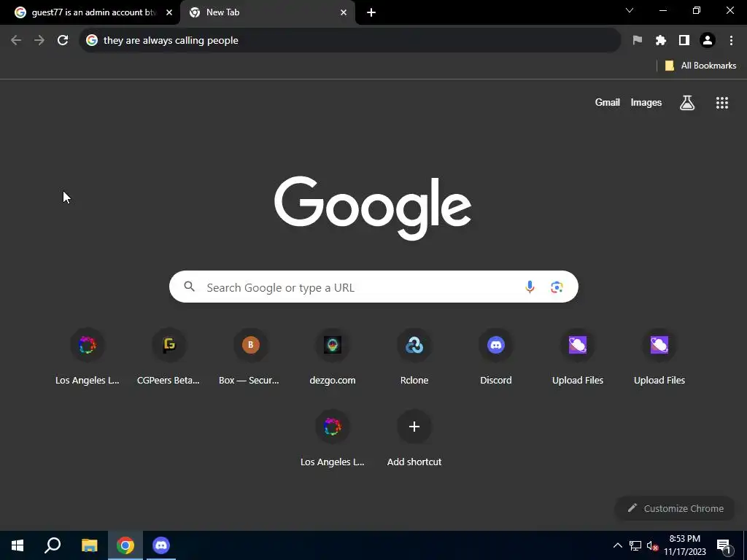Open Discord shortcut tile

click(x=496, y=357)
